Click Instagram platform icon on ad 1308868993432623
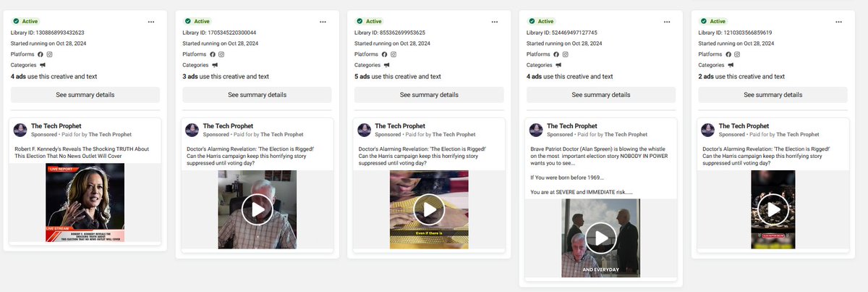 (x=49, y=54)
